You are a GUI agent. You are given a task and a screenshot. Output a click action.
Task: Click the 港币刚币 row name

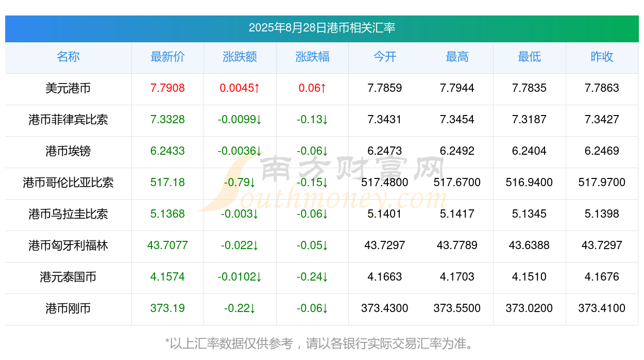pyautogui.click(x=68, y=308)
